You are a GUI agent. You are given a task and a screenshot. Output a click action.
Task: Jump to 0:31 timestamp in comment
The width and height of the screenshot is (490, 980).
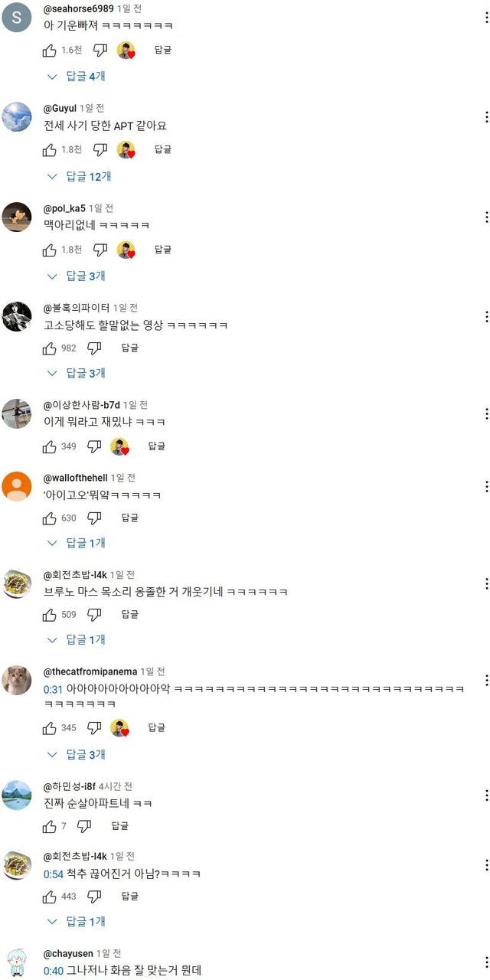(x=53, y=689)
